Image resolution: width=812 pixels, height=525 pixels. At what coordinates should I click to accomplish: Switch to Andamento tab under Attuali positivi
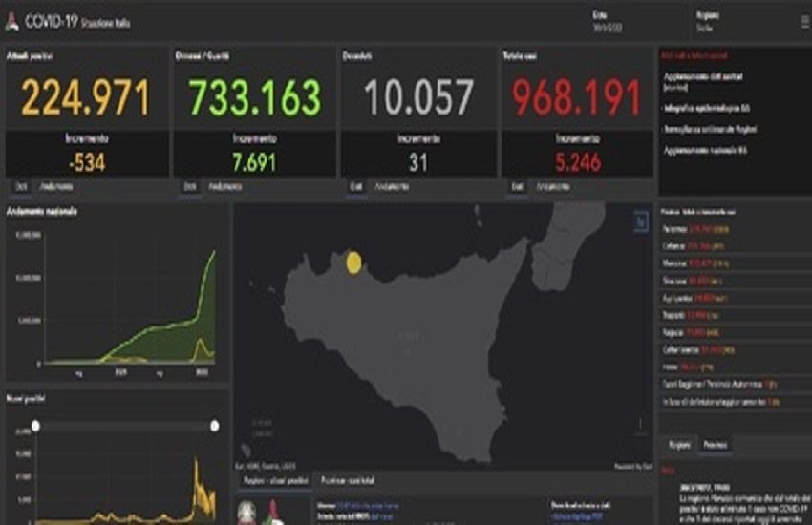[x=54, y=186]
